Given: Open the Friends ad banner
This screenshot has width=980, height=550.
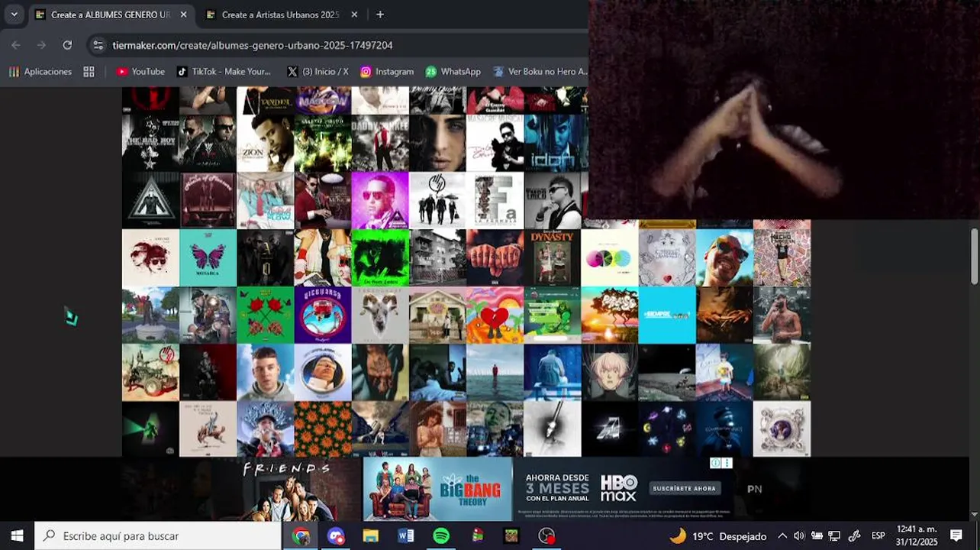Looking at the screenshot, I should point(290,489).
